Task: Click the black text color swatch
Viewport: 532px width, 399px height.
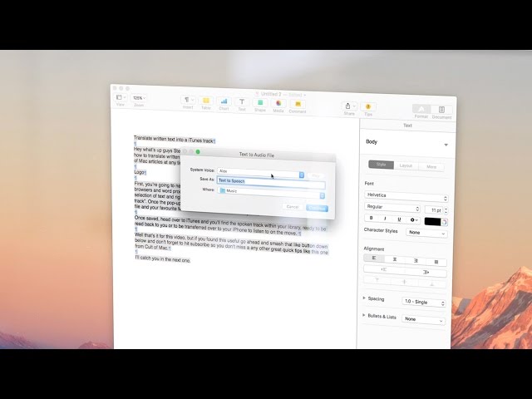Action: (432, 221)
